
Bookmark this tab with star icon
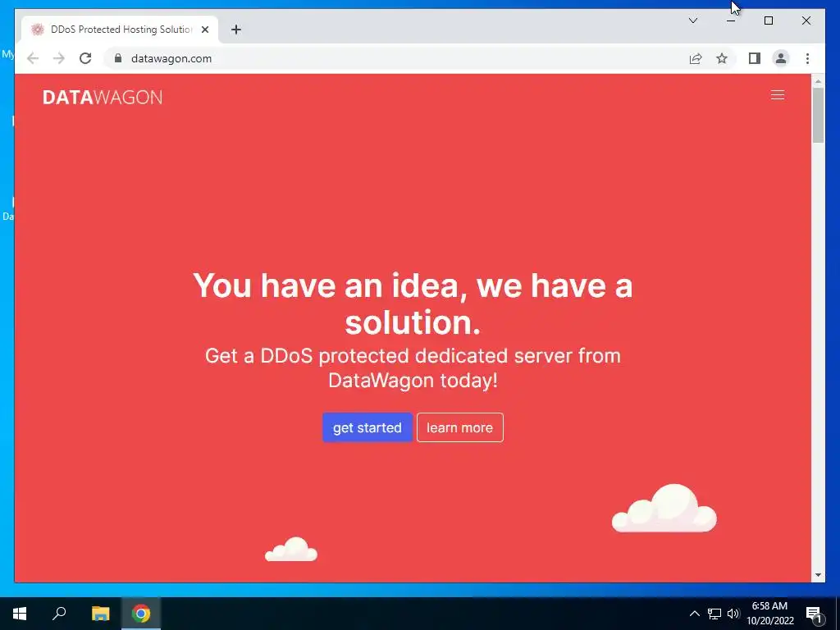point(722,58)
